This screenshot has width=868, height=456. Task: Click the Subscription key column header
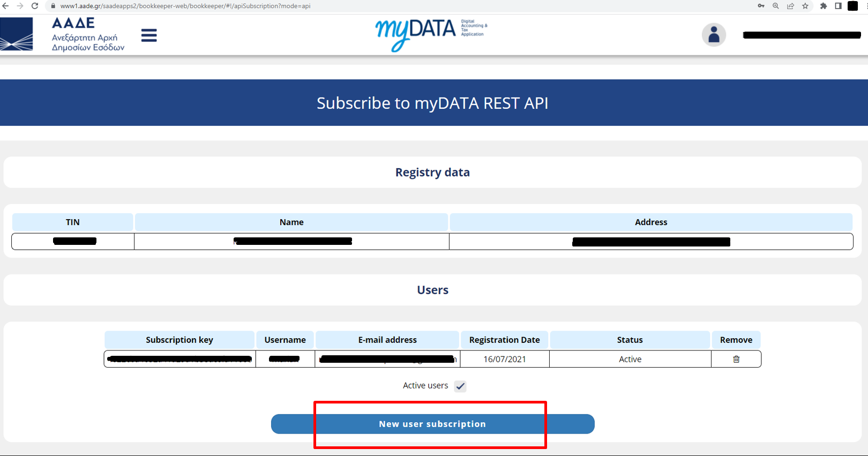point(179,340)
